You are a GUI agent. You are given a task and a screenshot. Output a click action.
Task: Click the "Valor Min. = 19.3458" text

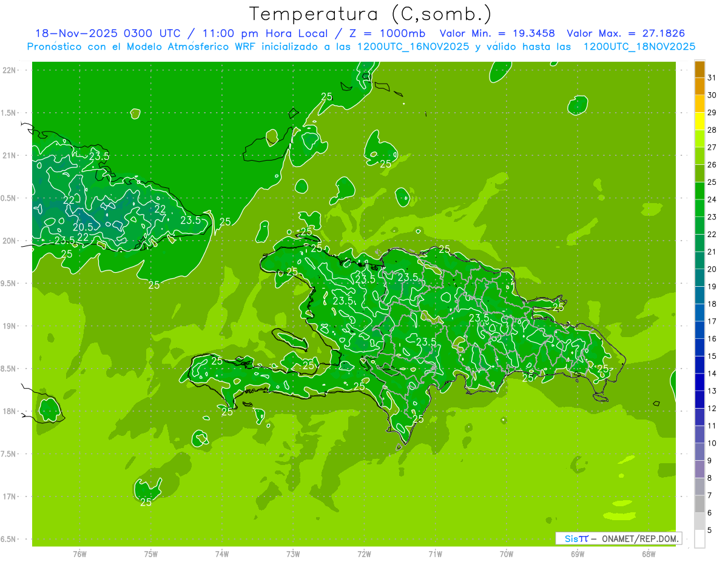497,34
